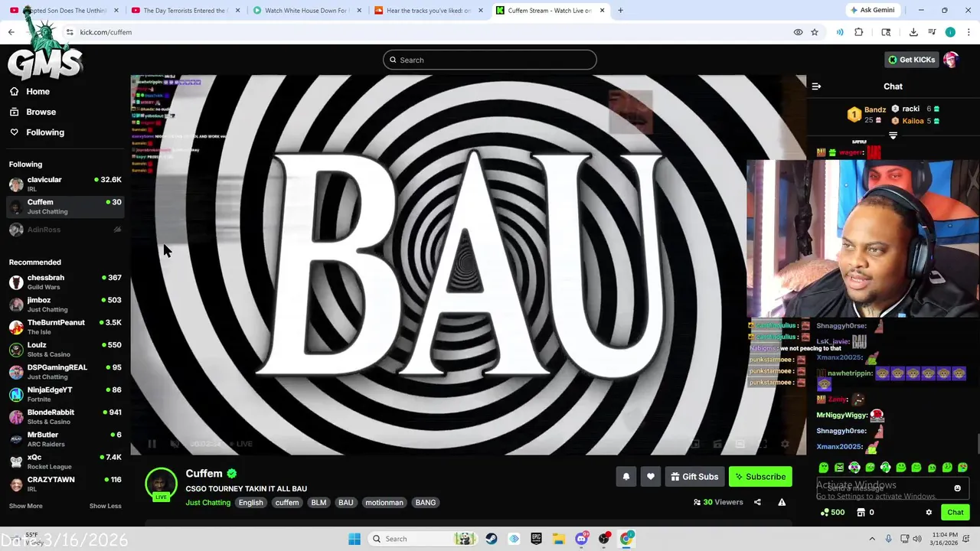Open the MrButler recommended channel
The image size is (980, 551).
(65, 439)
